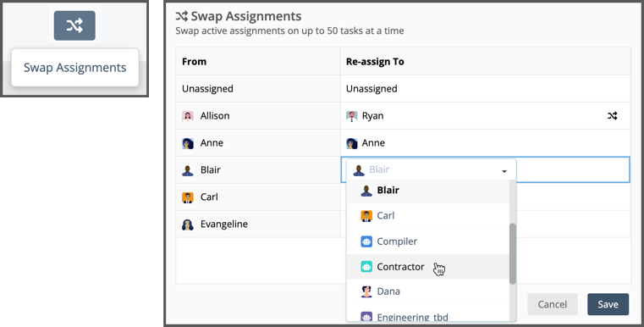Click the dropdown list scrollbar thumb
This screenshot has width=644, height=327.
point(513,254)
